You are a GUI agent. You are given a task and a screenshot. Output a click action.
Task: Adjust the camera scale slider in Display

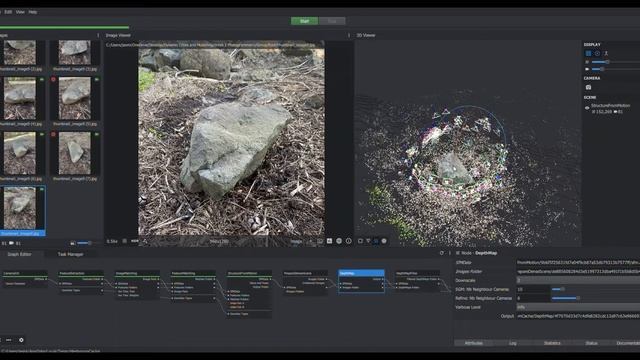click(x=616, y=69)
